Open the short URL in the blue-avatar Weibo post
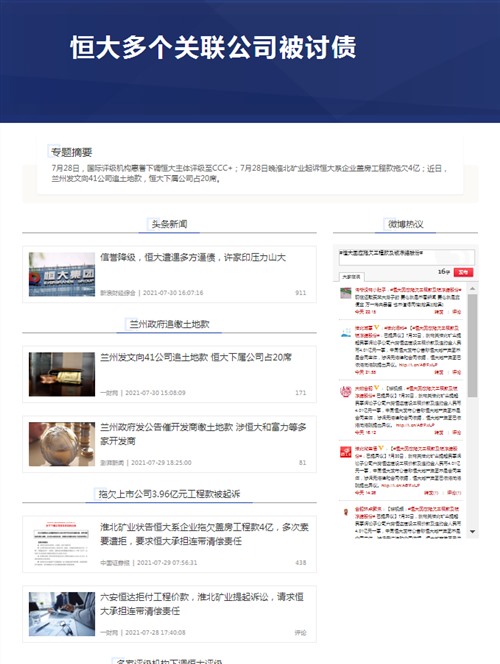Image resolution: width=500 pixels, height=664 pixels. coord(418,365)
